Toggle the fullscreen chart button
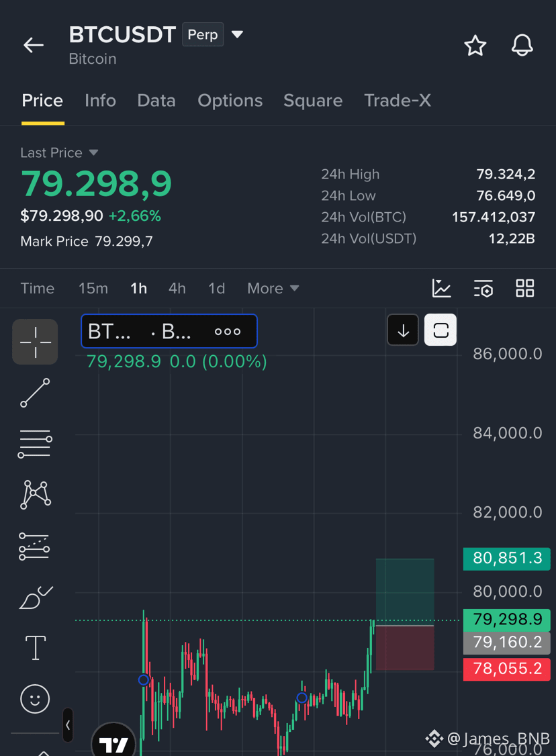 click(441, 330)
